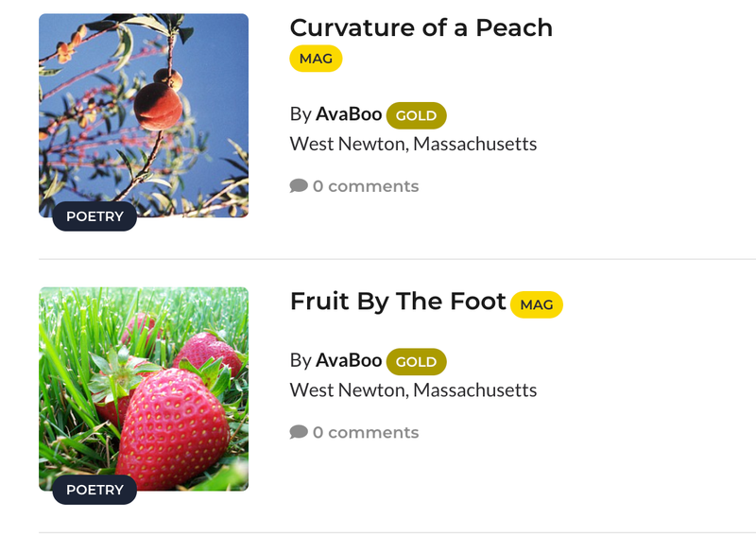This screenshot has width=756, height=536.
Task: Click the GOLD badge in the Curvature of a Peach entry
Action: coord(416,115)
